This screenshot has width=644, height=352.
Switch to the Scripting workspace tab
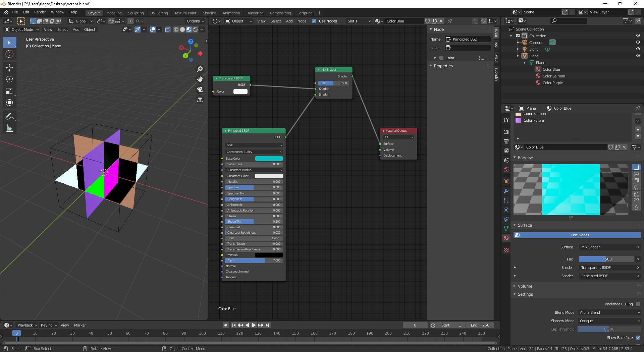pyautogui.click(x=305, y=13)
